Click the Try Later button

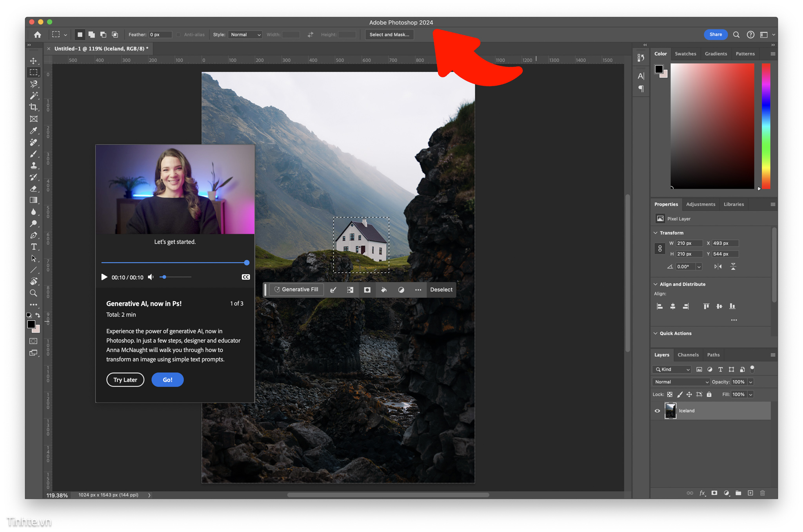tap(125, 379)
